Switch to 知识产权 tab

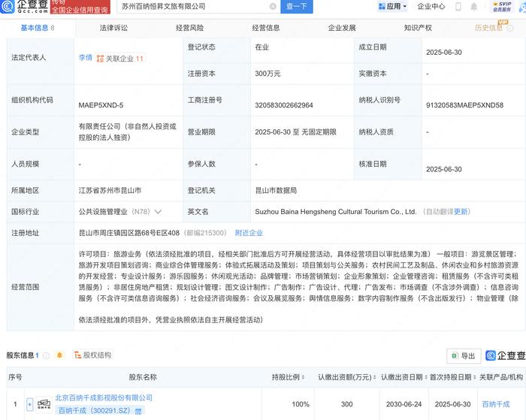418,28
